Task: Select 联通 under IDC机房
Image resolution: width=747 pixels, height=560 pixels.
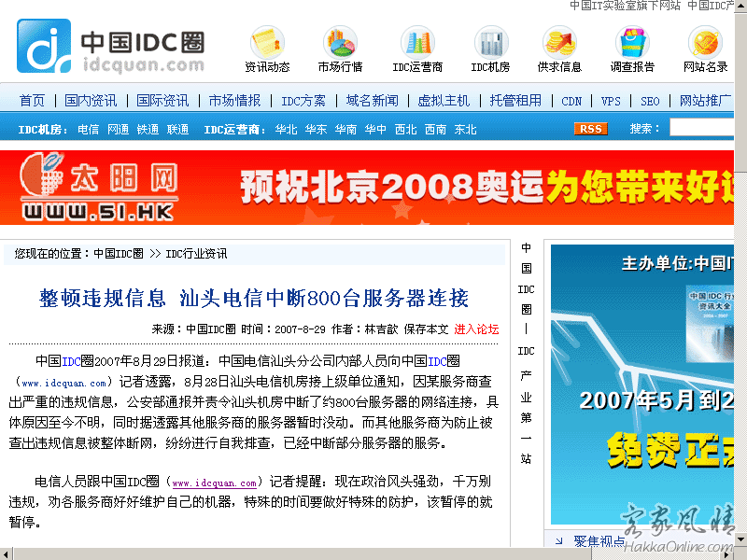Action: (177, 130)
